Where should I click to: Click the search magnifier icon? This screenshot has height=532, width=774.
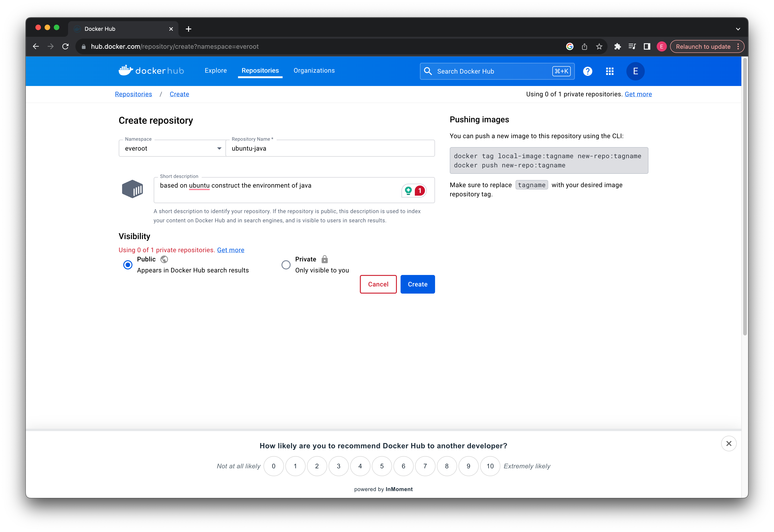428,71
